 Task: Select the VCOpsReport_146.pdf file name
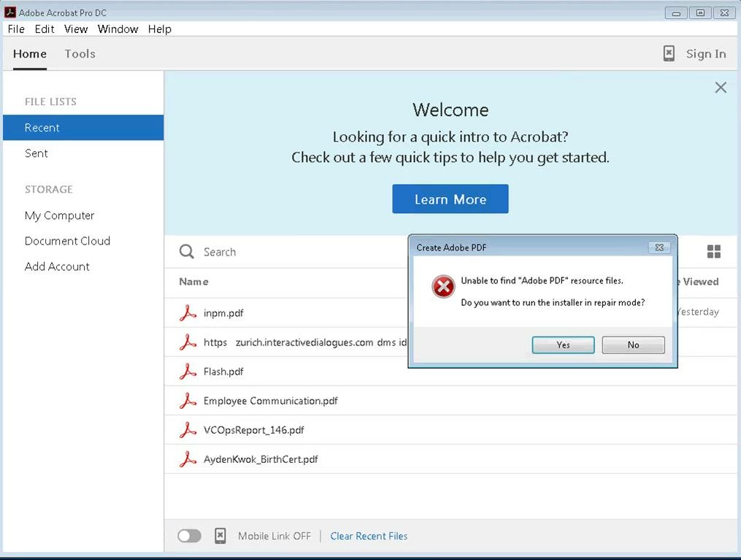click(254, 430)
